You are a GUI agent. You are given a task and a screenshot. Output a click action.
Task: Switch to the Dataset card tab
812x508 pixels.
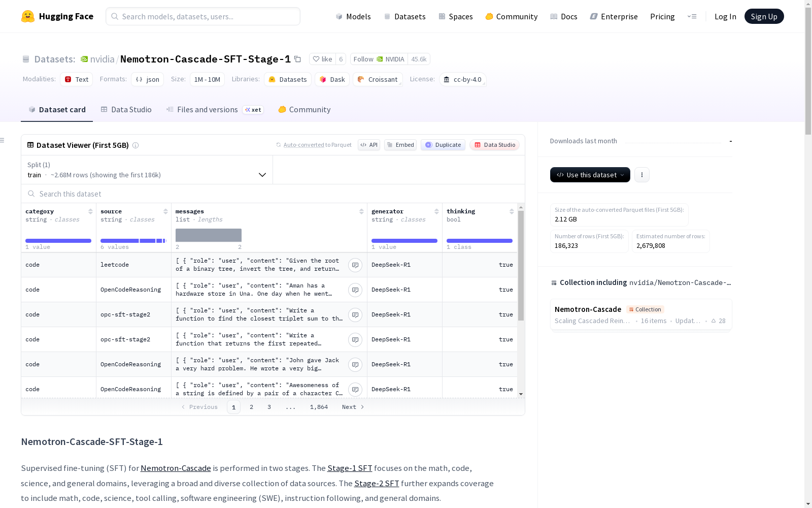tap(57, 110)
